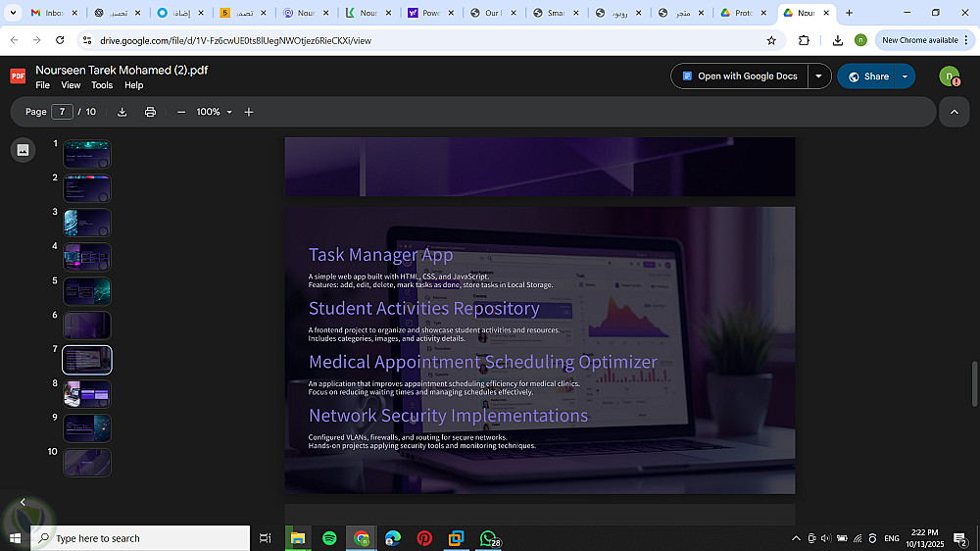
Task: Open the Help menu
Action: click(x=133, y=85)
